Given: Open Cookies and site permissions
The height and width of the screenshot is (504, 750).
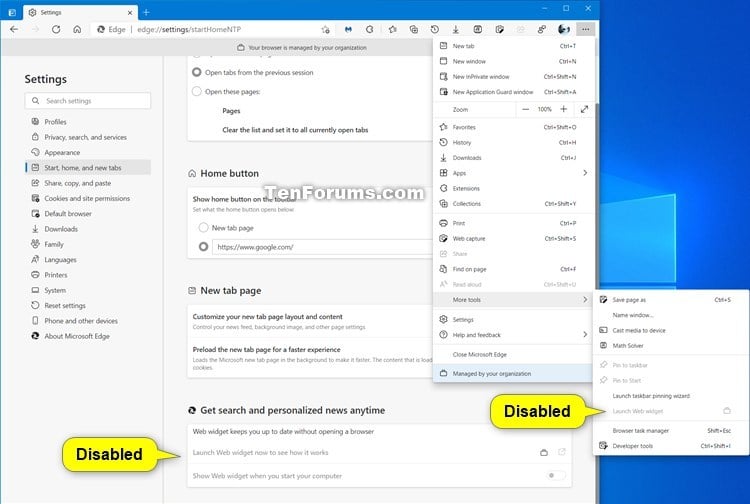Looking at the screenshot, I should [x=88, y=198].
